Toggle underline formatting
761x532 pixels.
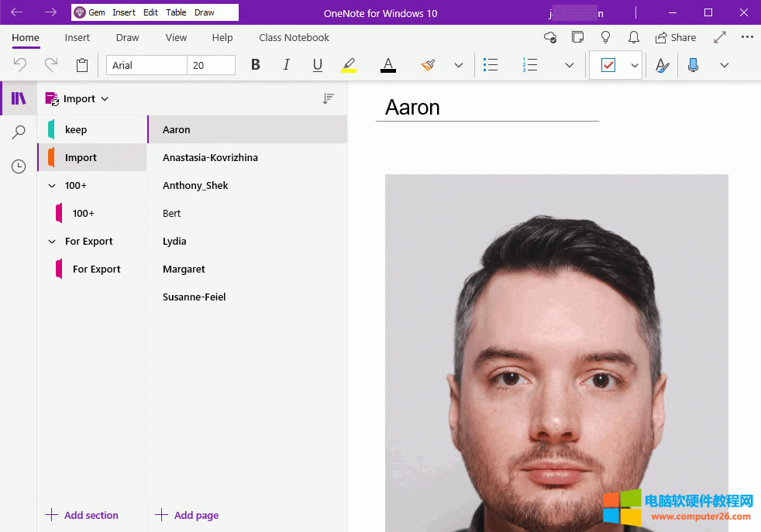[x=317, y=65]
